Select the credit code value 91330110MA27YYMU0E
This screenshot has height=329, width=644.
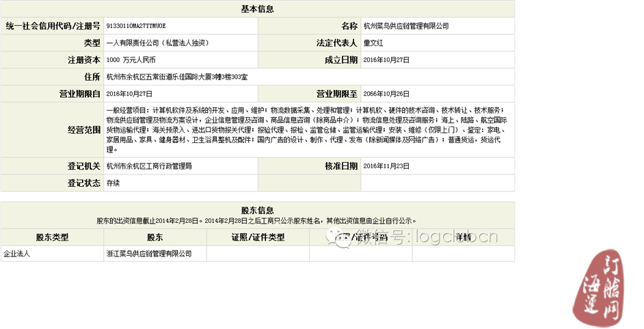(x=136, y=26)
